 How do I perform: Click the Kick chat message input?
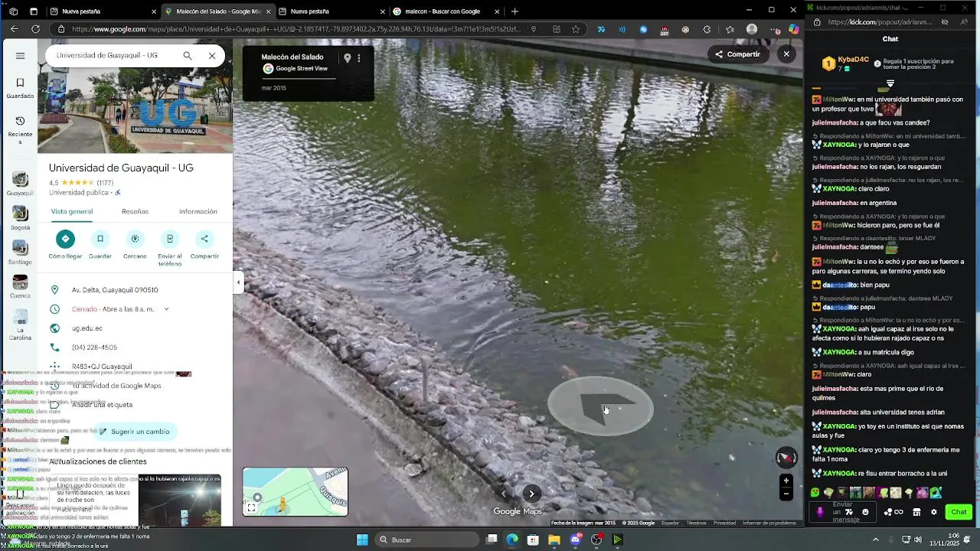click(x=842, y=512)
